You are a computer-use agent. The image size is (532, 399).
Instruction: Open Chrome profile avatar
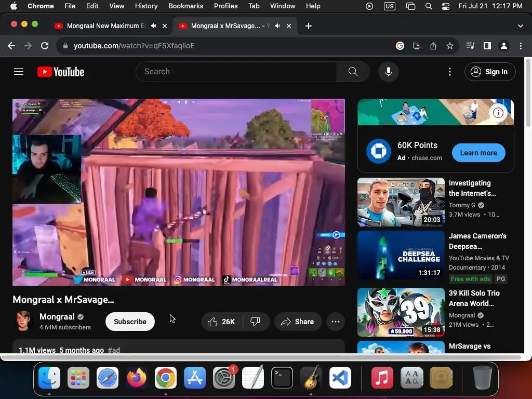pyautogui.click(x=503, y=46)
